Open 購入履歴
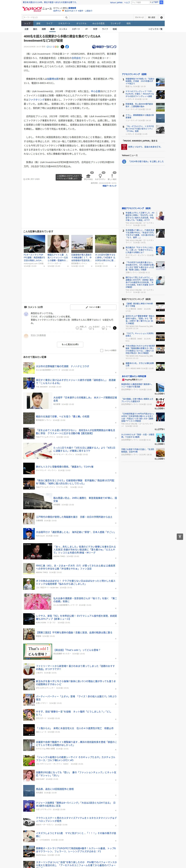Screen dimensions: 186x868 point(152,18)
